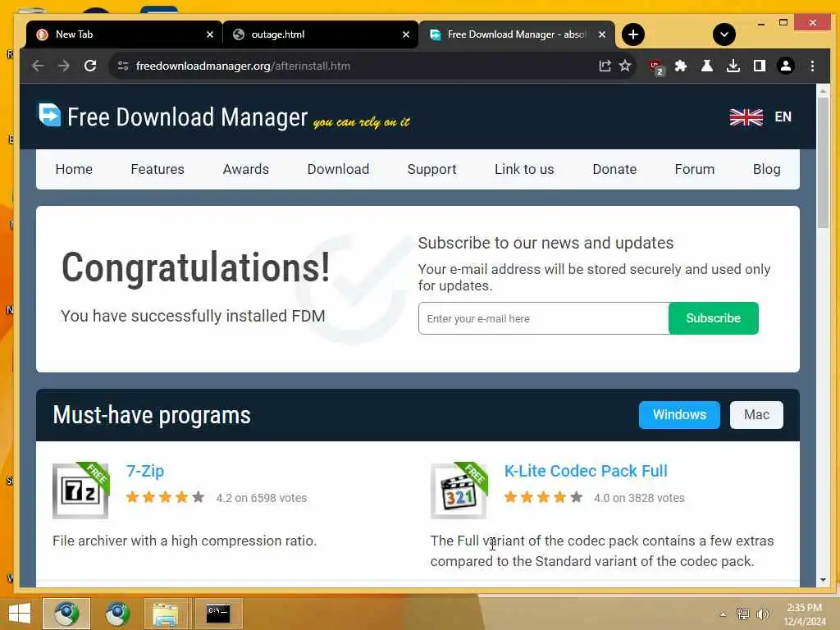This screenshot has height=630, width=840.
Task: Bookmark this page with the star icon
Action: 625,66
